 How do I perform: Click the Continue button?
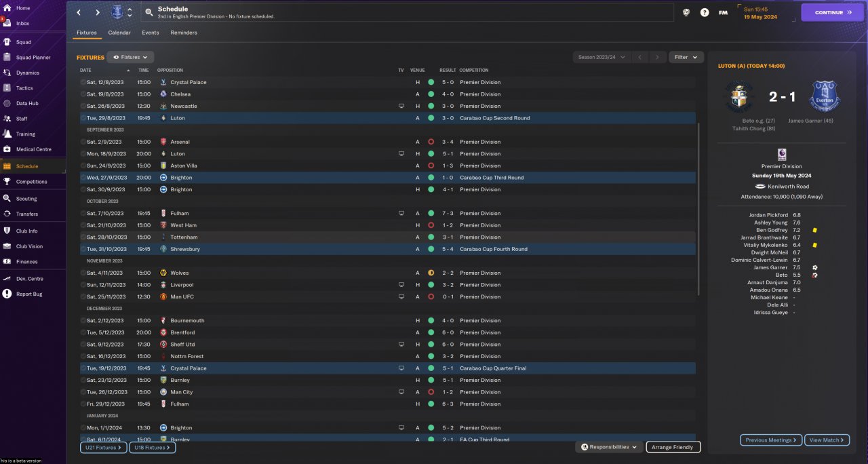pyautogui.click(x=833, y=12)
